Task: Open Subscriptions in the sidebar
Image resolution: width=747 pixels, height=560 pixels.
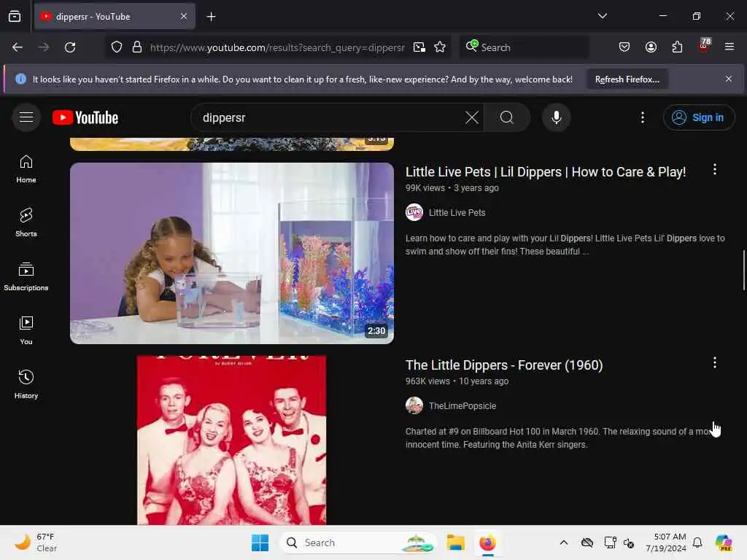Action: click(26, 276)
